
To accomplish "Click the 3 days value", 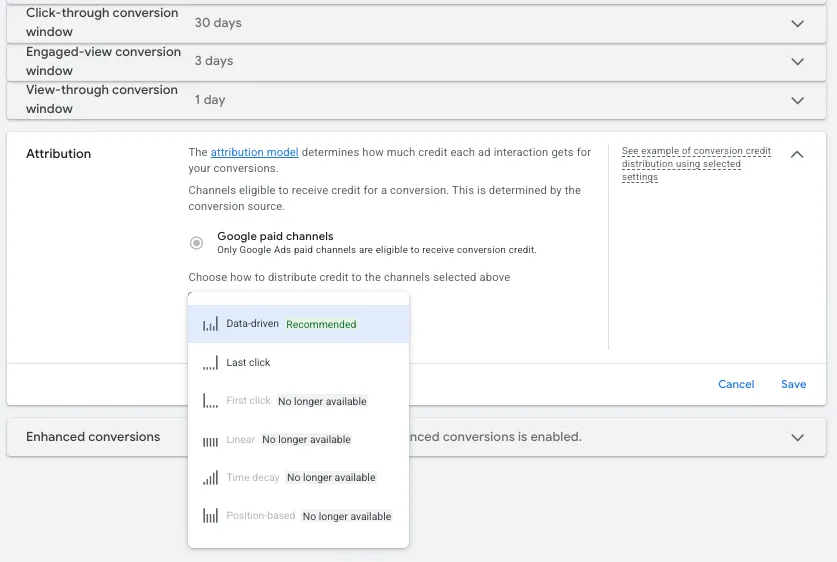I will click(x=214, y=61).
